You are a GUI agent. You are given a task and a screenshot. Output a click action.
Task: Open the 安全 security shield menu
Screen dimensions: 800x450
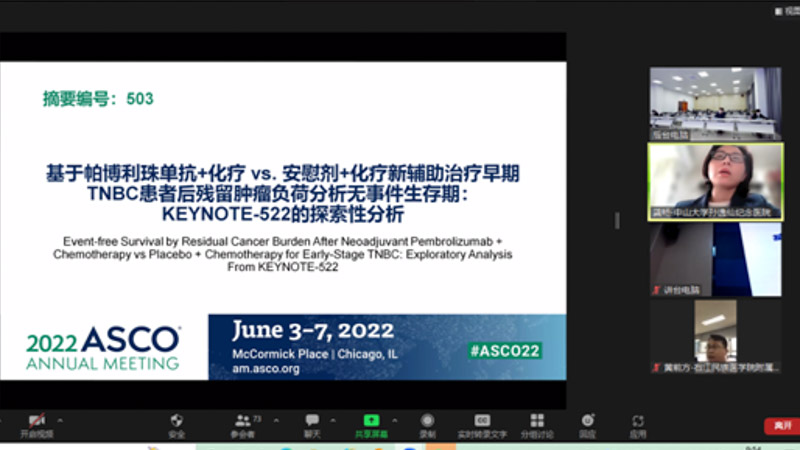177,426
